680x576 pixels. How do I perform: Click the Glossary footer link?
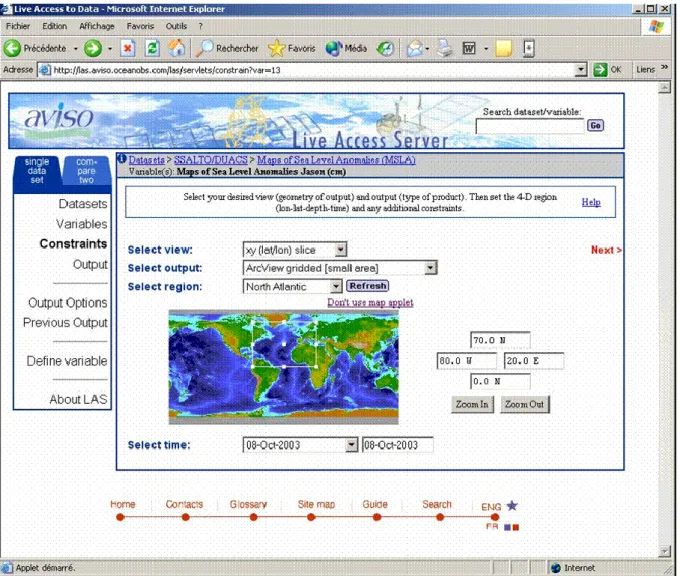click(x=248, y=504)
